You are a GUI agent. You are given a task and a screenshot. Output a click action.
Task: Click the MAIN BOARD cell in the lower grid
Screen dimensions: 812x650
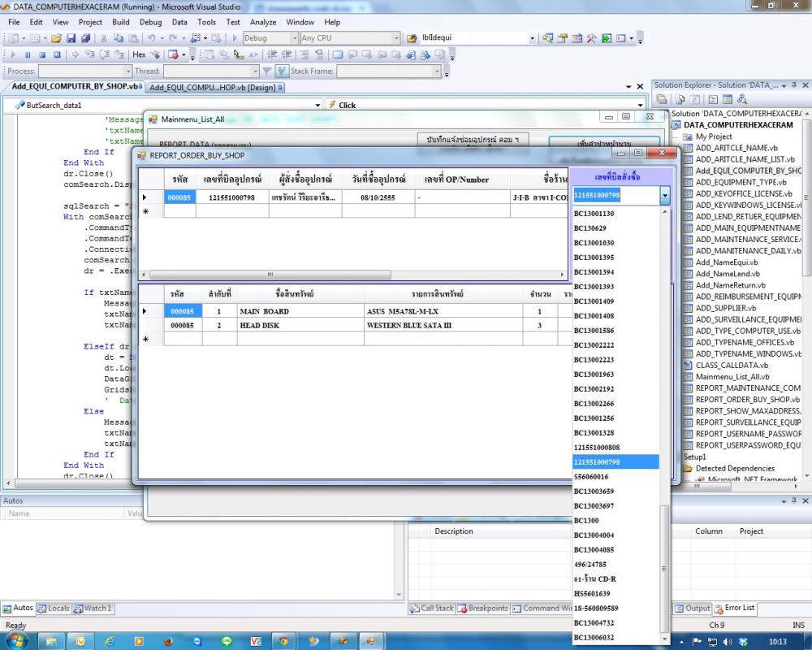click(x=300, y=311)
